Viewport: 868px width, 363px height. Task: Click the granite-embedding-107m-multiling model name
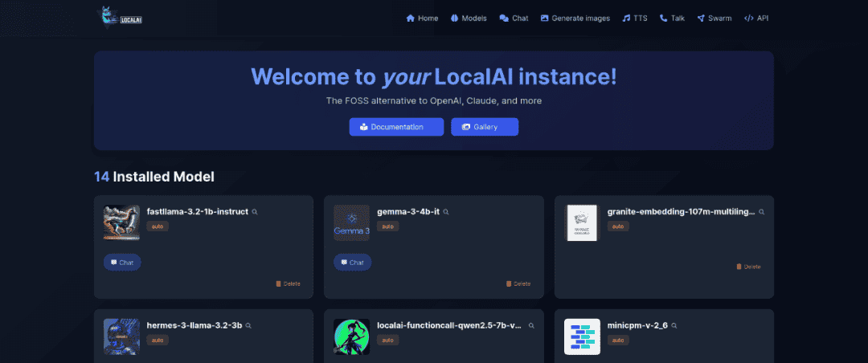(x=681, y=211)
